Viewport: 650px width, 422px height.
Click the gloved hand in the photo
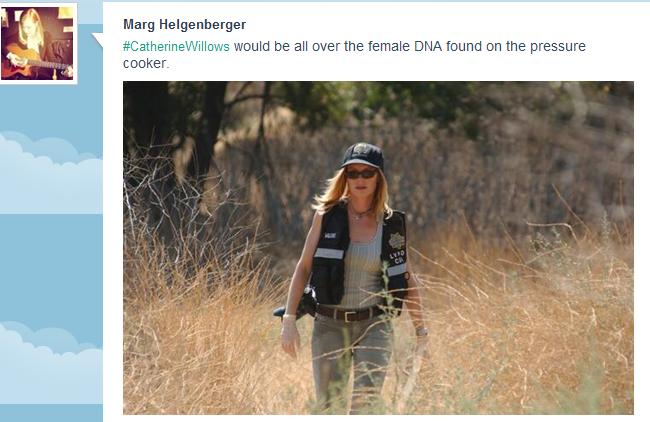click(289, 335)
